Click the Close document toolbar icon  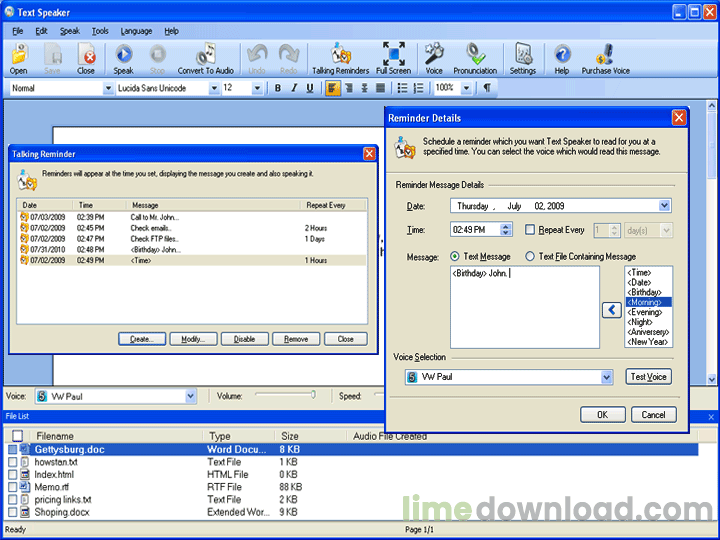pos(86,58)
